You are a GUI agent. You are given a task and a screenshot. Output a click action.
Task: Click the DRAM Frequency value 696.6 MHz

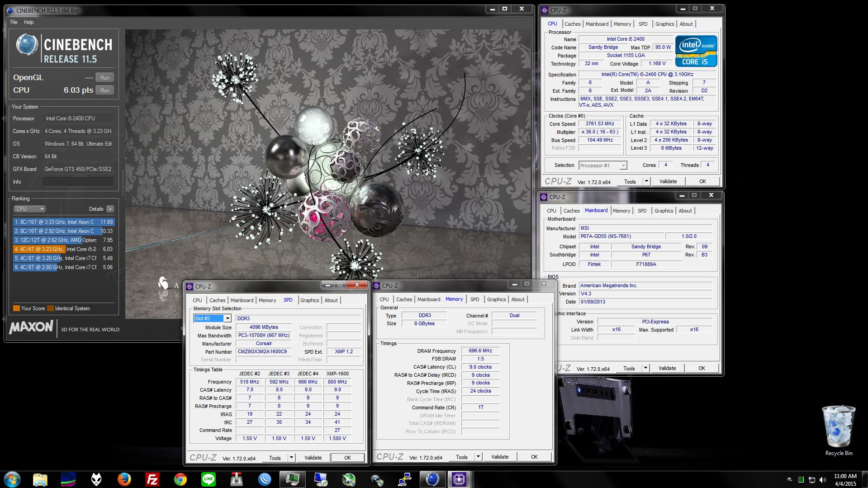[480, 351]
